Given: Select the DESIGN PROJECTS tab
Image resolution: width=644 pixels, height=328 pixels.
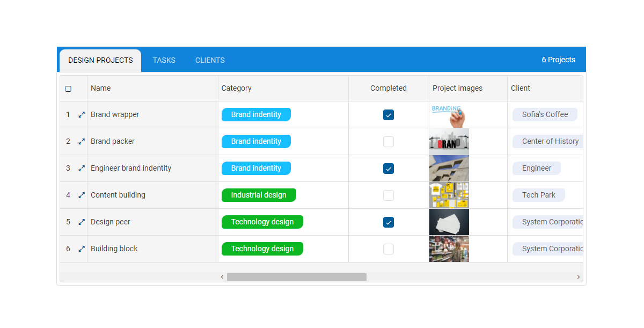Looking at the screenshot, I should (x=100, y=60).
